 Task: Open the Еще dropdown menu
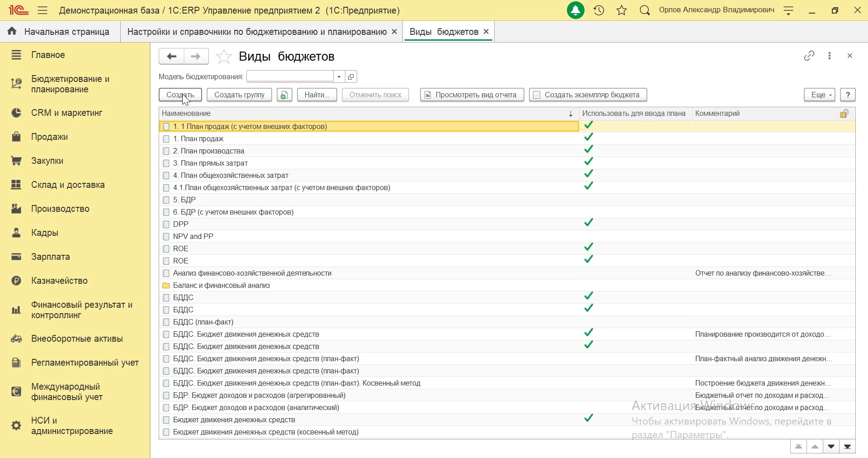tap(820, 95)
